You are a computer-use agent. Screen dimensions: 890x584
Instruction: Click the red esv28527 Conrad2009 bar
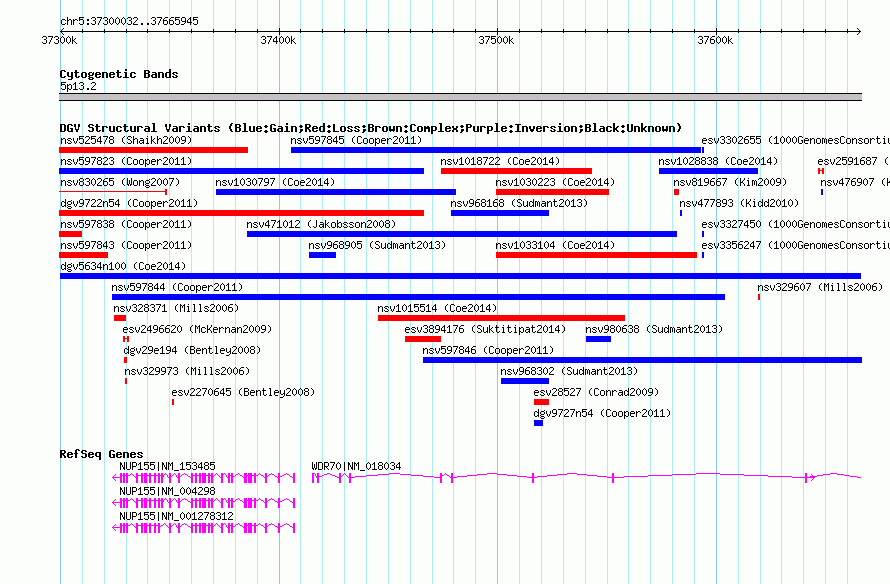pyautogui.click(x=541, y=402)
